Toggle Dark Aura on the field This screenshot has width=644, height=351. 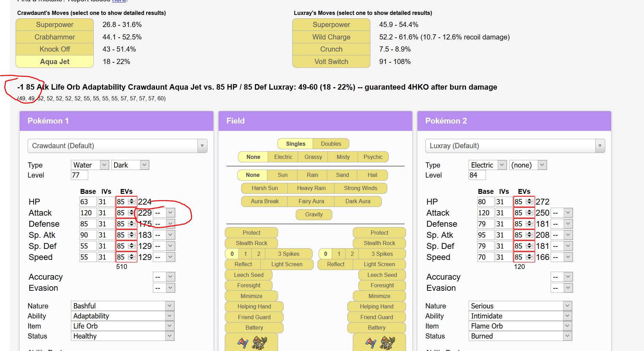click(358, 201)
